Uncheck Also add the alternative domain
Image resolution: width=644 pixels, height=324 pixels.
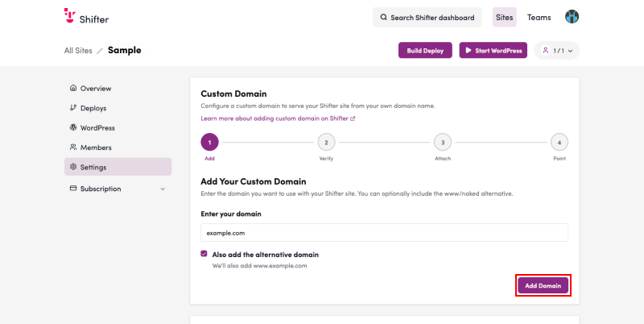[204, 254]
